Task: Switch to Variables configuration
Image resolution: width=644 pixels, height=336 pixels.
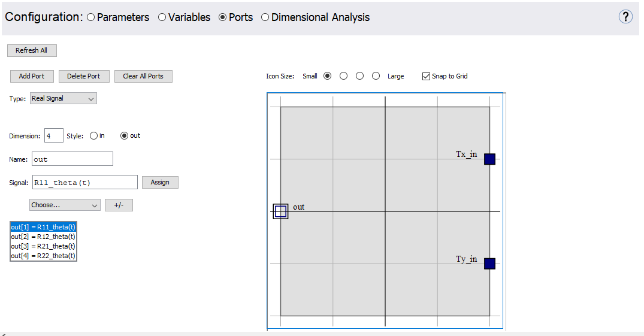Action: point(162,17)
